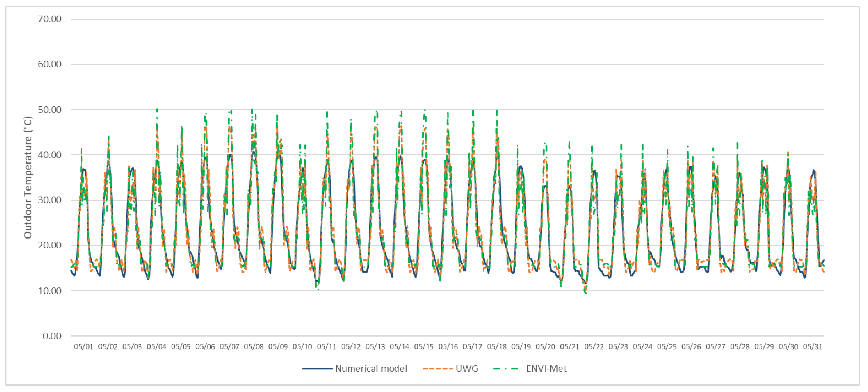Click the 30.00 y-axis label
Viewport: 868px width, 392px height.
tap(50, 200)
